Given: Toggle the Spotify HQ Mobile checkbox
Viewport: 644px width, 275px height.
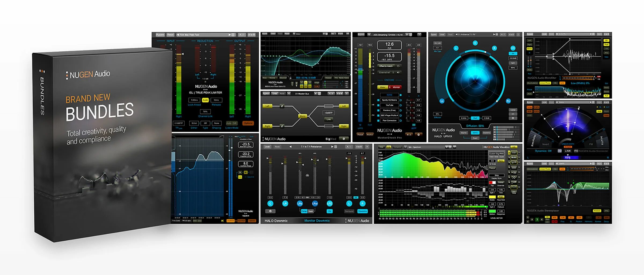Looking at the screenshot, I should 379,100.
